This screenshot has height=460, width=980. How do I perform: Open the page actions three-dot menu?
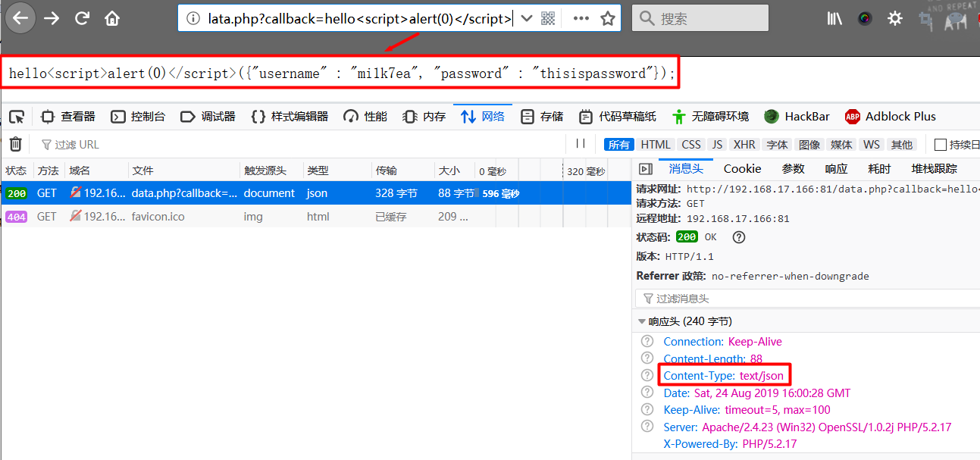[x=581, y=19]
